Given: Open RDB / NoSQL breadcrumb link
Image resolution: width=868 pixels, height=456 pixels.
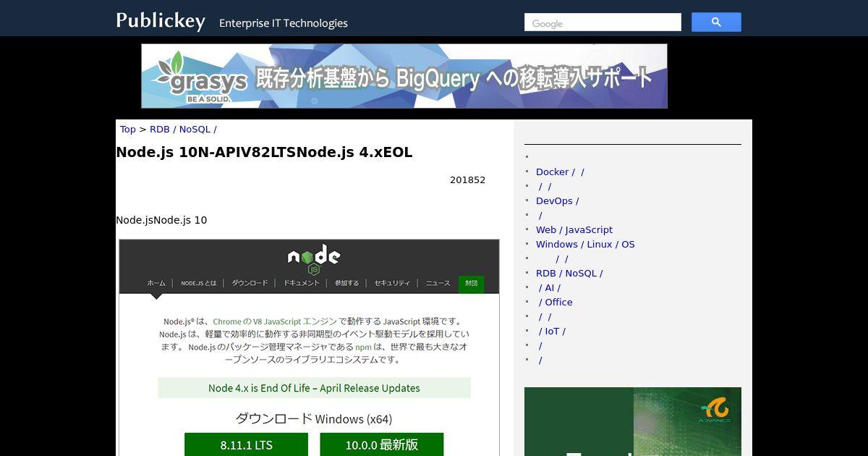Looking at the screenshot, I should pyautogui.click(x=183, y=129).
